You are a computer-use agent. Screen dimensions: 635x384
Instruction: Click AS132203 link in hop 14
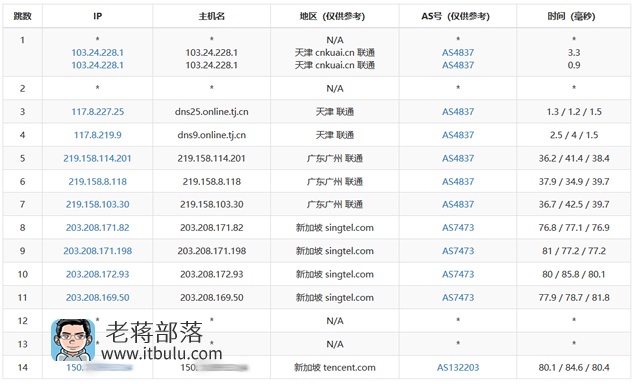(458, 367)
